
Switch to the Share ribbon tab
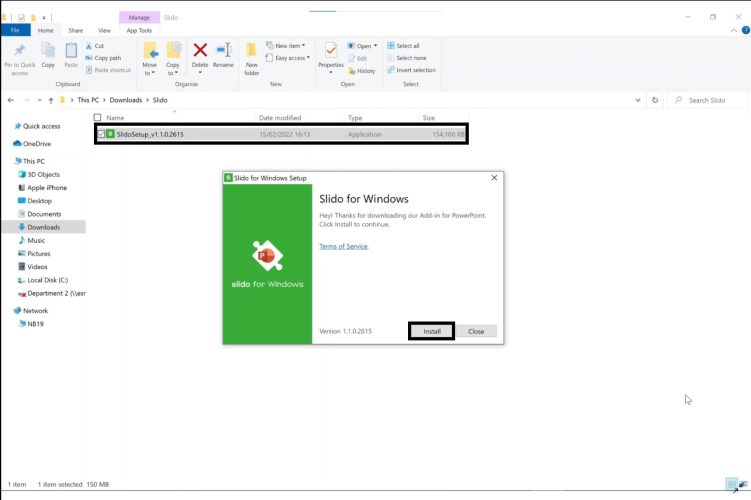(76, 30)
